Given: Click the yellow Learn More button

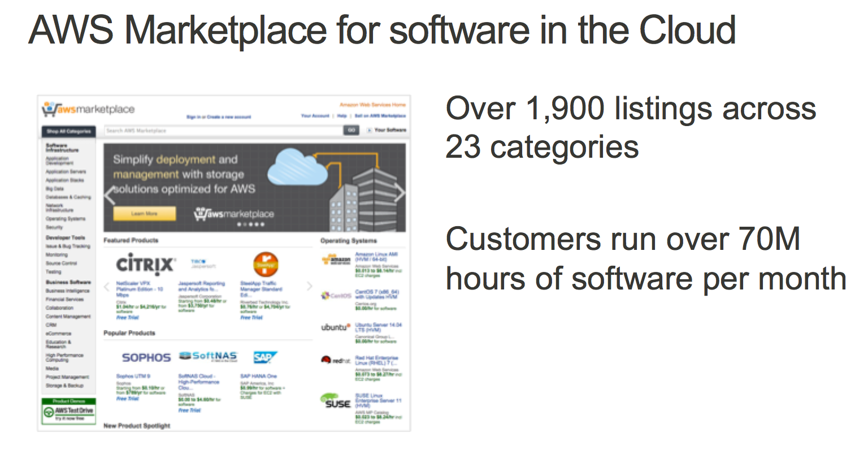Looking at the screenshot, I should coord(145,214).
